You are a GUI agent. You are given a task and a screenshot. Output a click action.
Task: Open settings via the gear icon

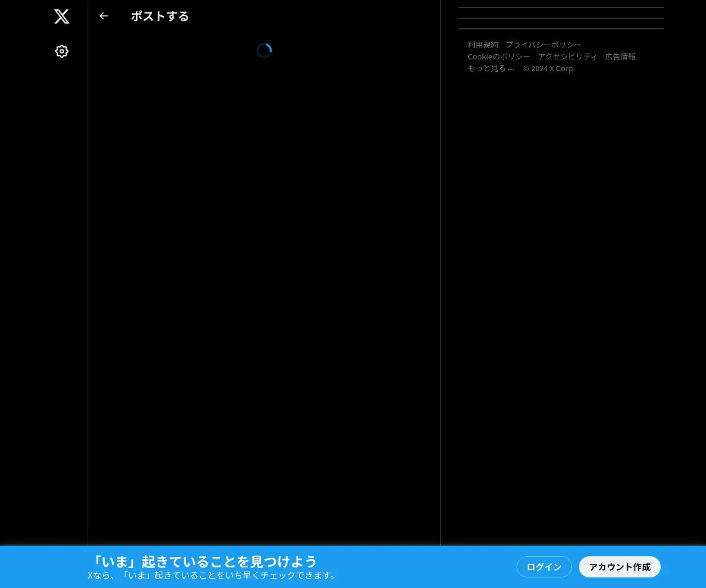(62, 51)
